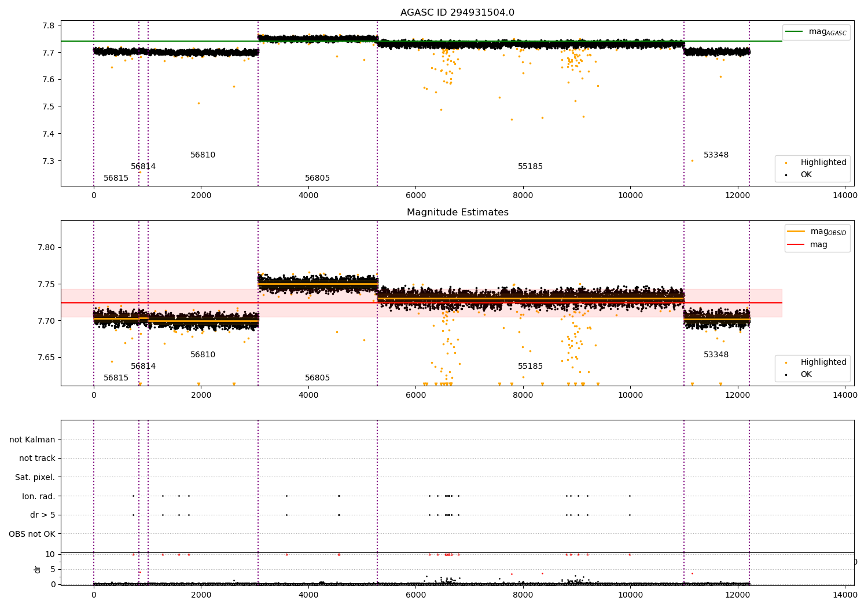Click the 7.8 y-axis tick label
This screenshot has width=868, height=608.
click(x=48, y=25)
